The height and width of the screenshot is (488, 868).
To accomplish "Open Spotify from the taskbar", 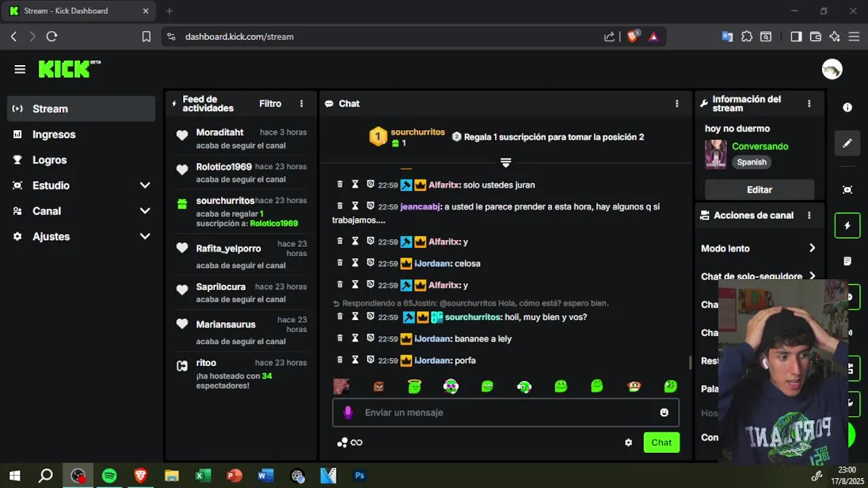I will (x=109, y=476).
